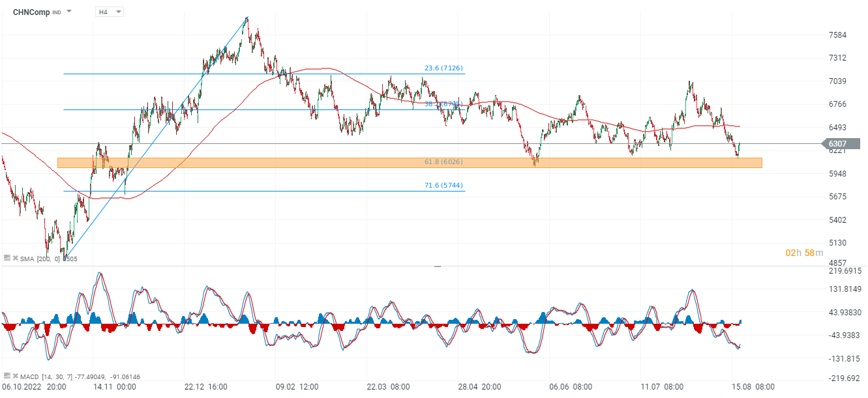Click the orange support zone rectangle
Screen dimensions: 868x398
click(x=261, y=163)
